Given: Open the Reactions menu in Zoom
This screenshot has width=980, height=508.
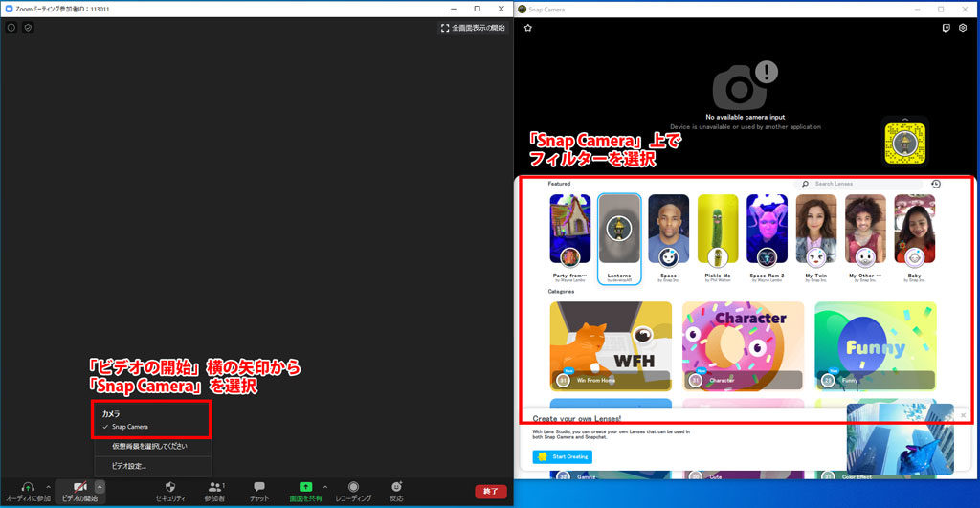Looking at the screenshot, I should (396, 487).
